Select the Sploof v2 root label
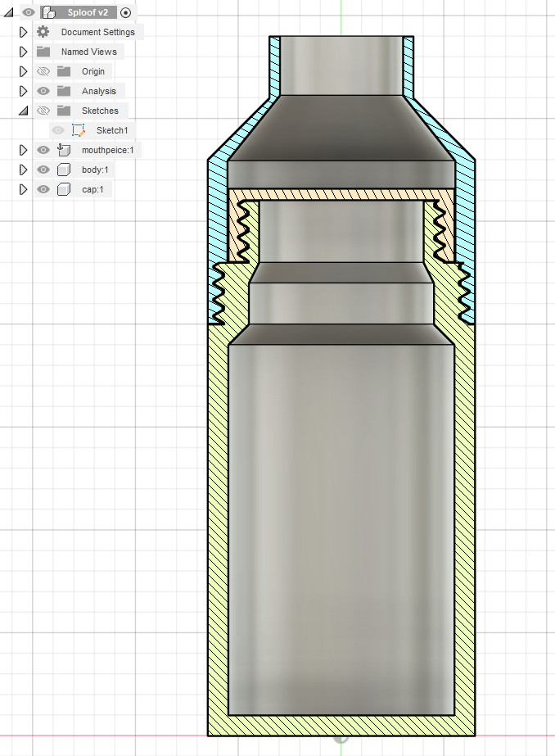The width and height of the screenshot is (555, 756). click(x=88, y=12)
